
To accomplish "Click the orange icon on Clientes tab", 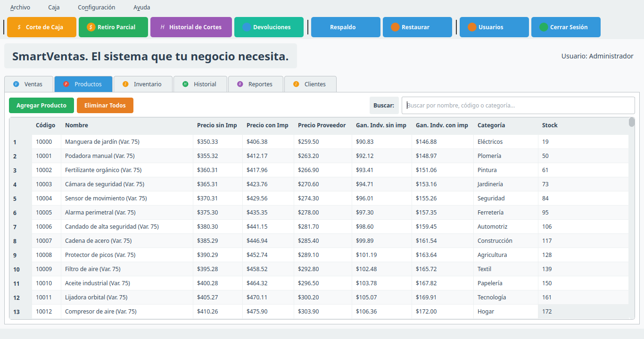I will pos(296,84).
